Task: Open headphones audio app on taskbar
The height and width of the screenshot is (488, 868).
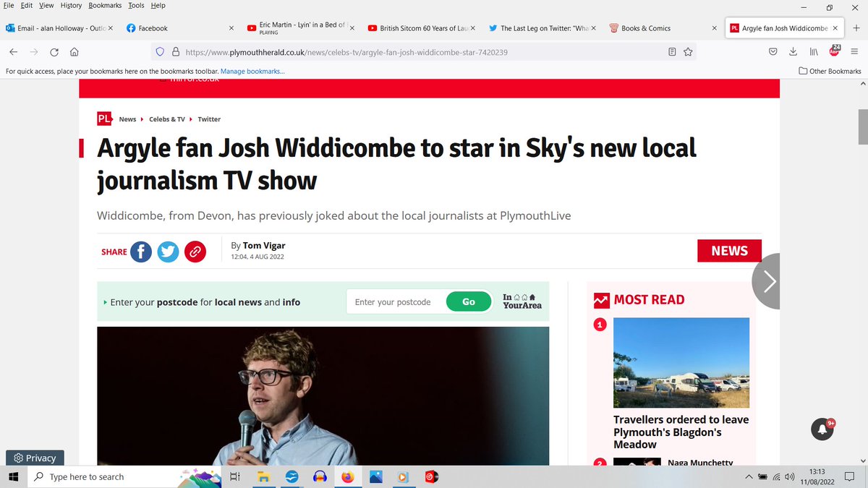Action: click(320, 476)
